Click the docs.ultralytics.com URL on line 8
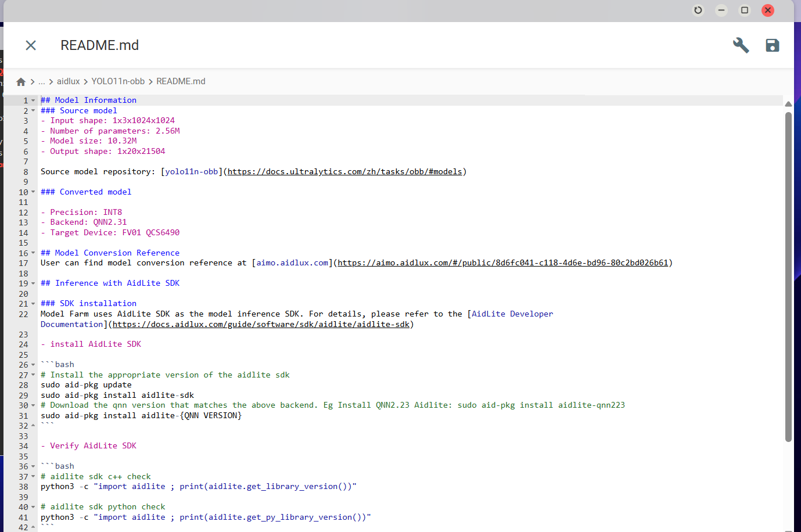 pyautogui.click(x=344, y=172)
